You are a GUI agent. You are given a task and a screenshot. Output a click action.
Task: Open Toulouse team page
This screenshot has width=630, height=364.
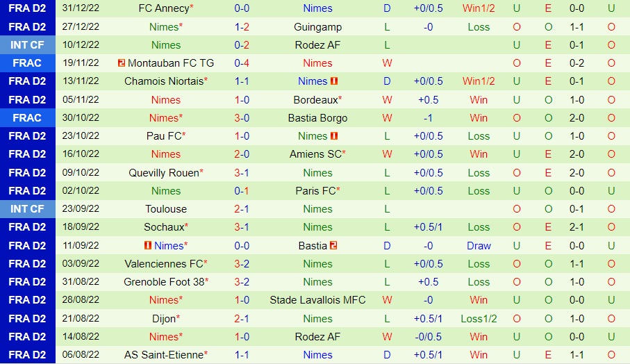(166, 209)
